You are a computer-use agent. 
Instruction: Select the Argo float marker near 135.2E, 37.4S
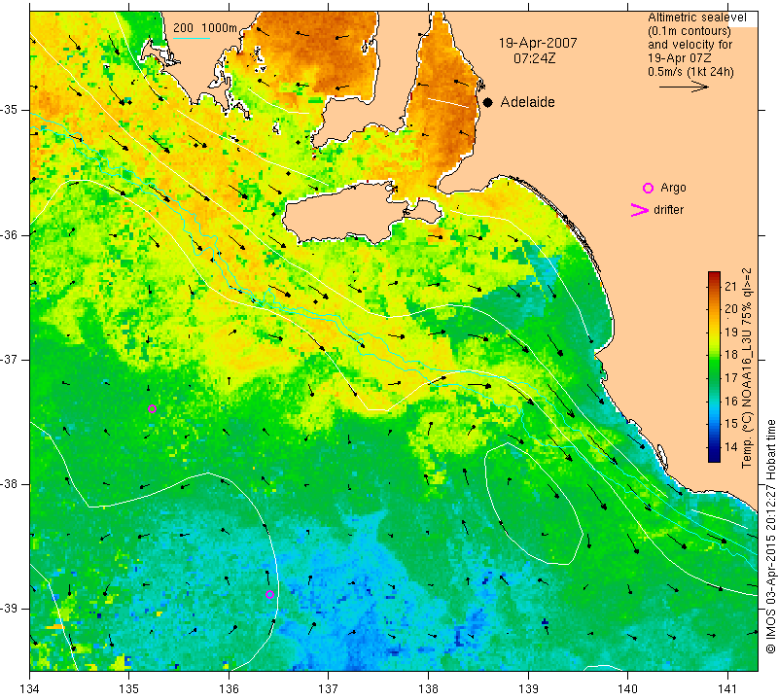click(x=153, y=408)
